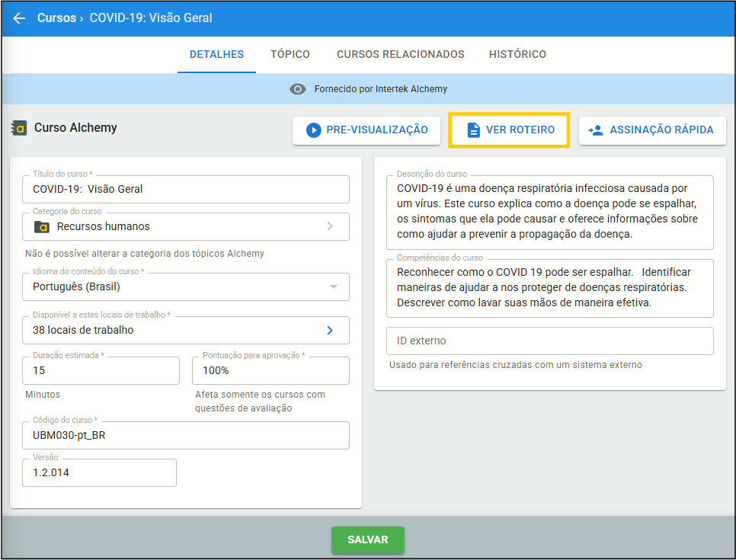The height and width of the screenshot is (560, 736).
Task: Focus the ID externo input field
Action: pyautogui.click(x=549, y=341)
